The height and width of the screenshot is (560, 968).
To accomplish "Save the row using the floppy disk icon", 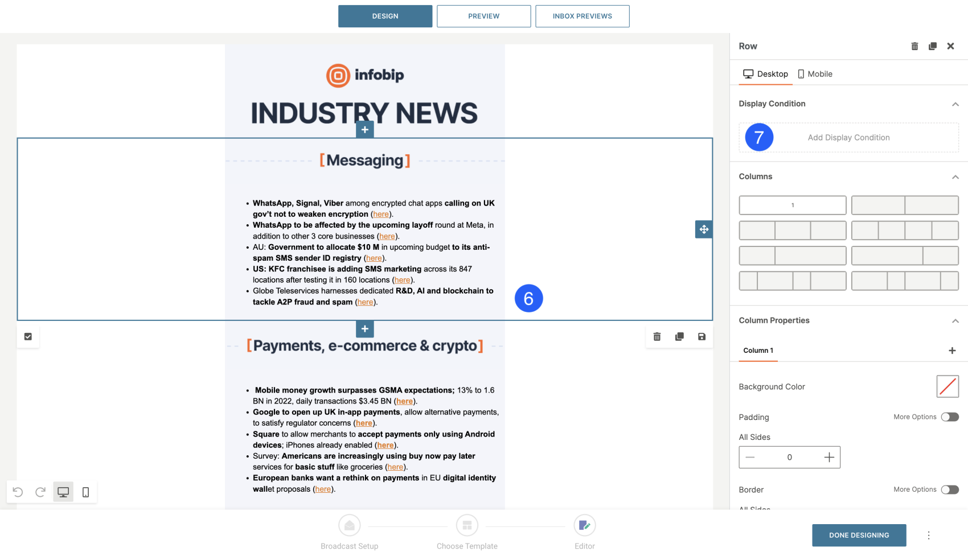I will [702, 337].
